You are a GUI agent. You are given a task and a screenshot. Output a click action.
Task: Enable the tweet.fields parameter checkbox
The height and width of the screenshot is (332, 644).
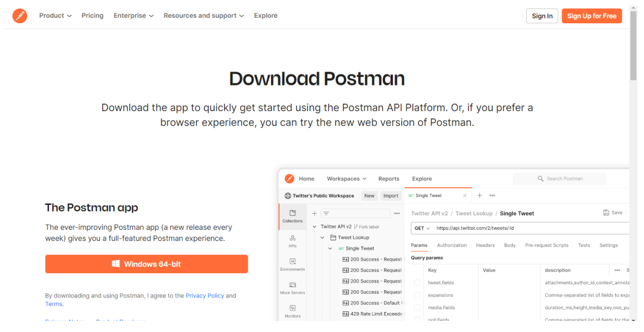[417, 283]
